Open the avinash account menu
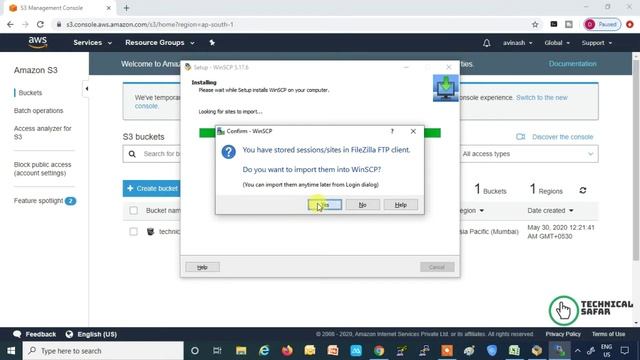640x360 pixels. 517,43
